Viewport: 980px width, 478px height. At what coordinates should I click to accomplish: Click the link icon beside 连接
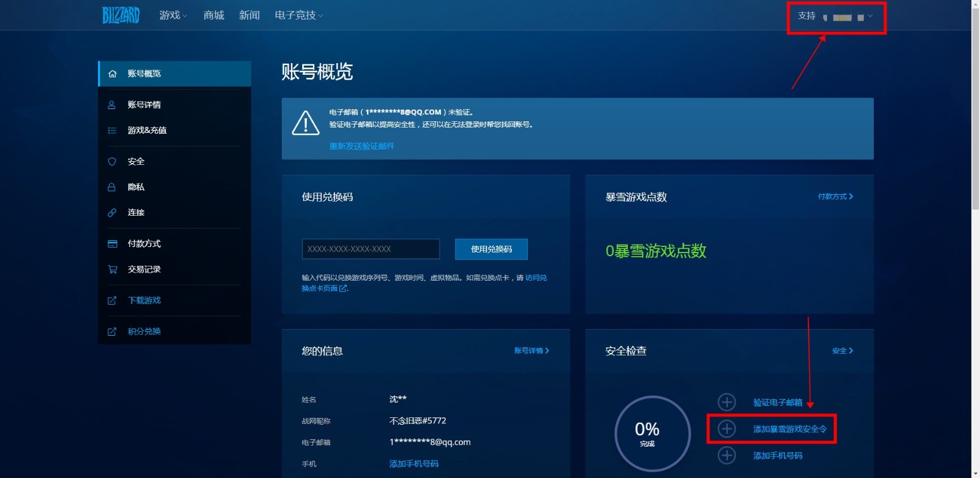111,213
